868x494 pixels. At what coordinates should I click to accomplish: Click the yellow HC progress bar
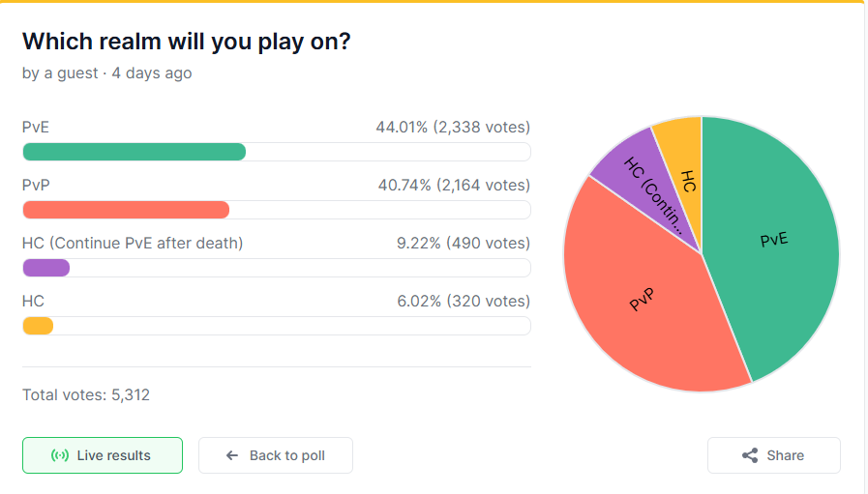coord(38,326)
